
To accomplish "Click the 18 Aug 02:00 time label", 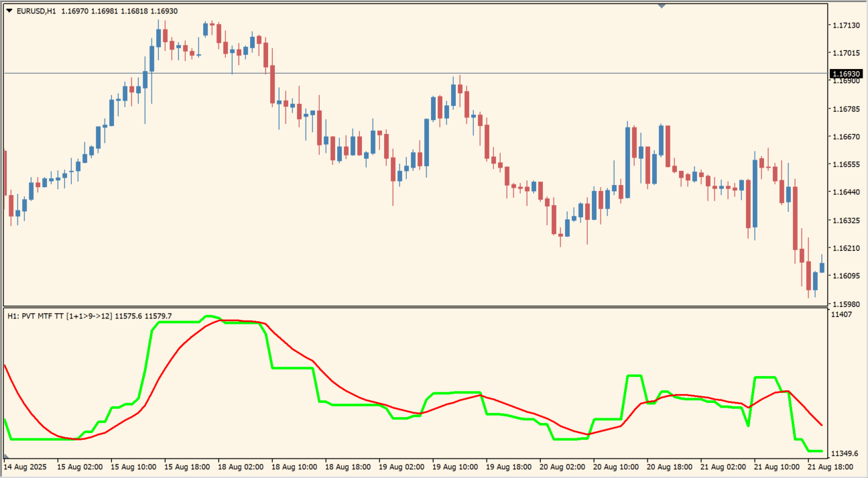I will click(x=241, y=466).
